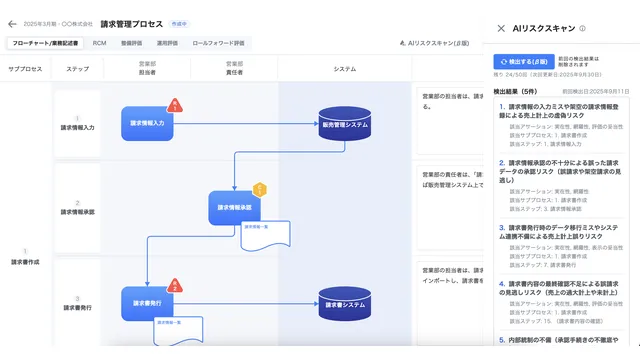Open AIリスクスキャン(β版) from the toolbar
The height and width of the screenshot is (360, 640).
click(434, 43)
